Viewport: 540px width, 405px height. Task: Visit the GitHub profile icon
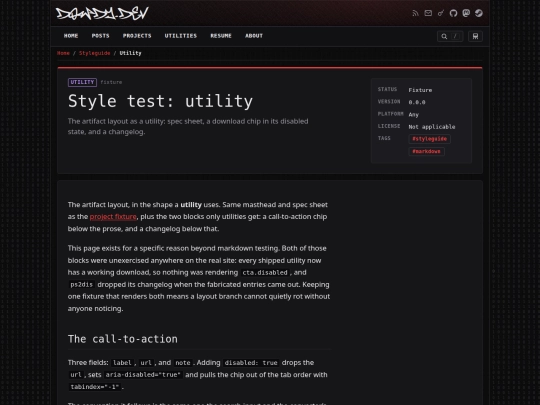454,13
